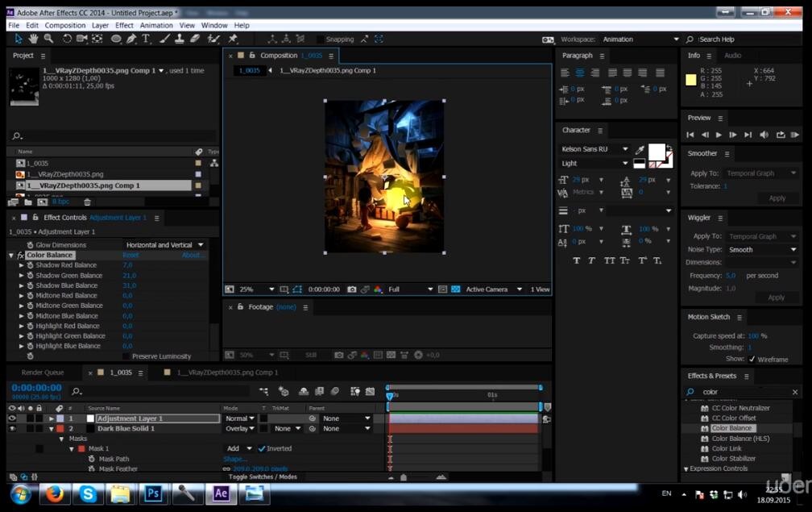Open Kelson Sans RU font dropdown
This screenshot has width=812, height=512.
coord(594,149)
